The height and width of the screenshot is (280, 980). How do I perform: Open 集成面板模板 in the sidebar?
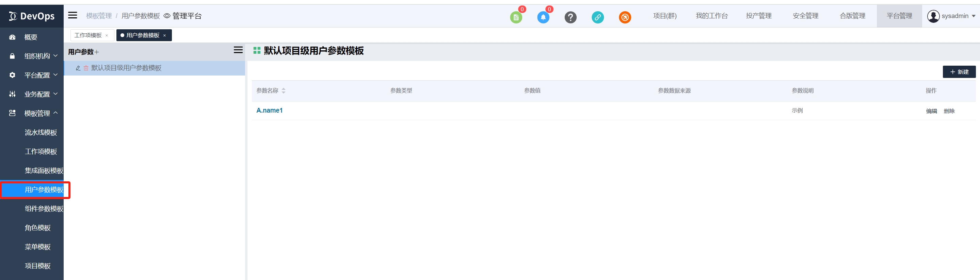(44, 170)
